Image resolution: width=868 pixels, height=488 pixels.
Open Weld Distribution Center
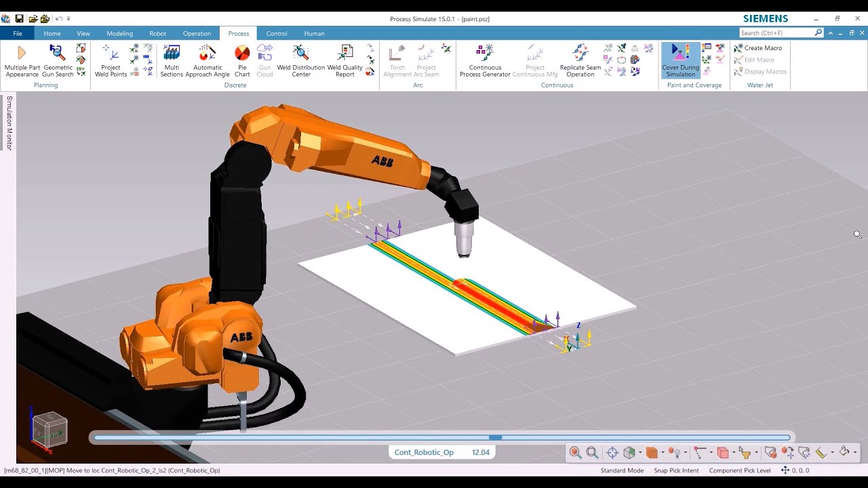[301, 61]
